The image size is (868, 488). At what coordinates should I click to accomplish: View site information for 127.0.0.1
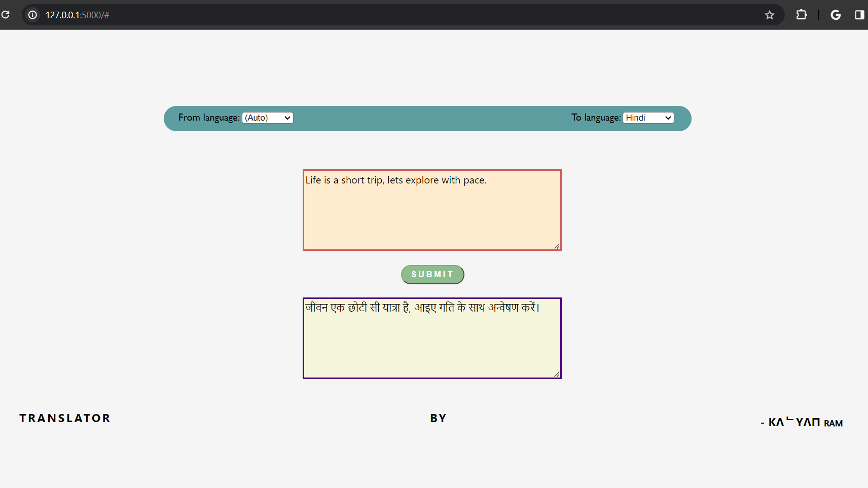pyautogui.click(x=32, y=15)
